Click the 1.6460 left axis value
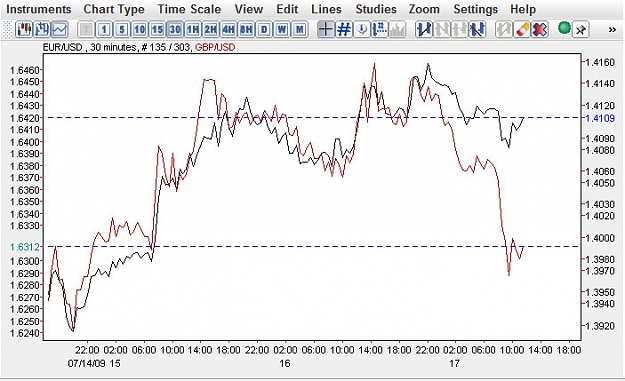Screen dimensions: 625x381 click(25, 70)
